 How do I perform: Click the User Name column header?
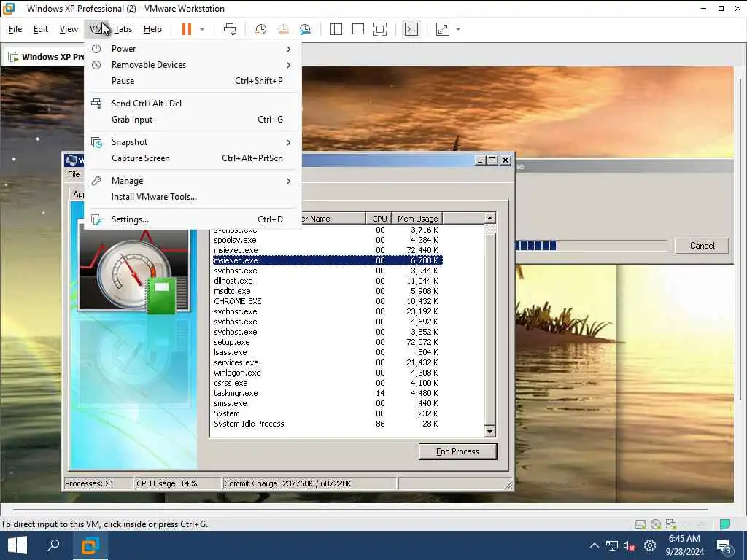(x=333, y=219)
